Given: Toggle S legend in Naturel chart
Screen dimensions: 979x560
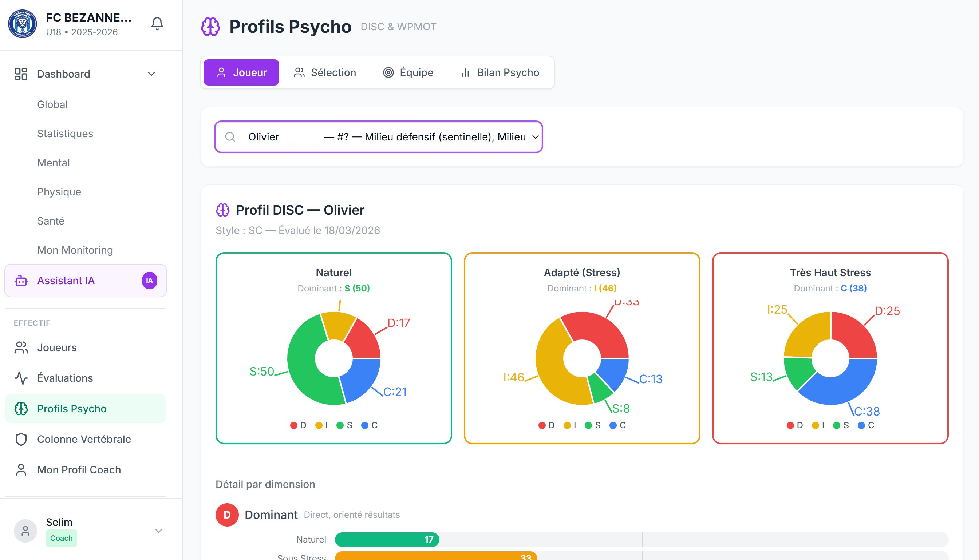Looking at the screenshot, I should click(344, 425).
